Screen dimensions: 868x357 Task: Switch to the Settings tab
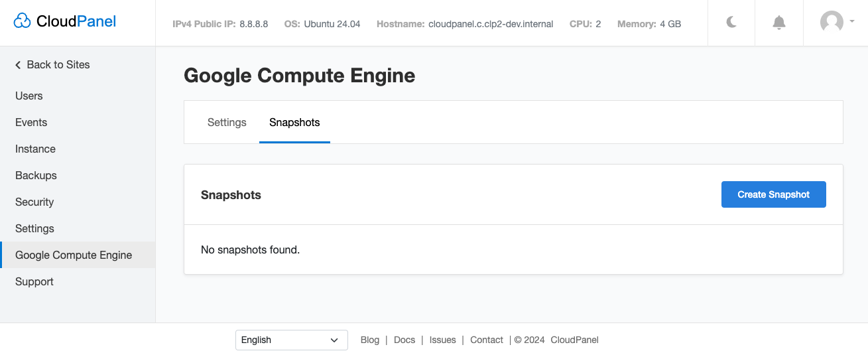pyautogui.click(x=227, y=123)
